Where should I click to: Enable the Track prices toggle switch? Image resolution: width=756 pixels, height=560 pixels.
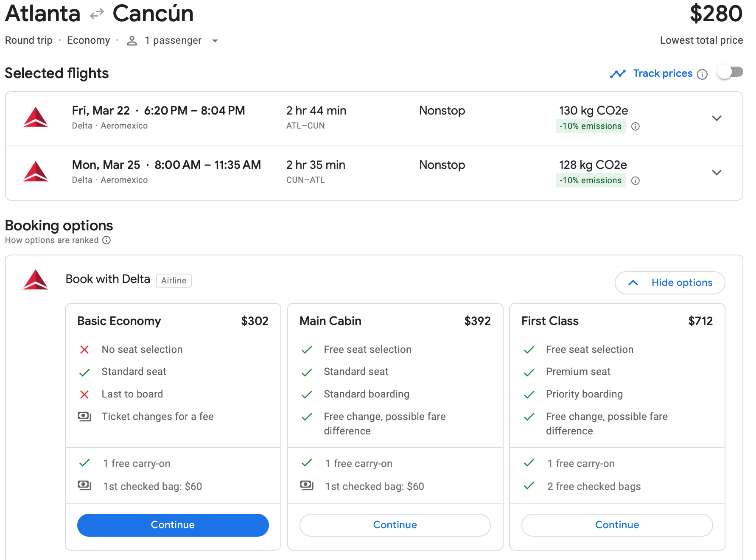pos(730,73)
